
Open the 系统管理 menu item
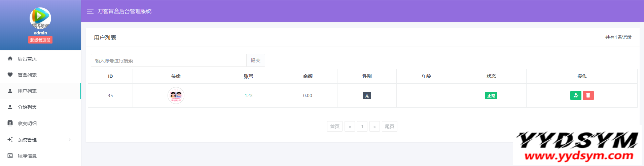pos(27,140)
